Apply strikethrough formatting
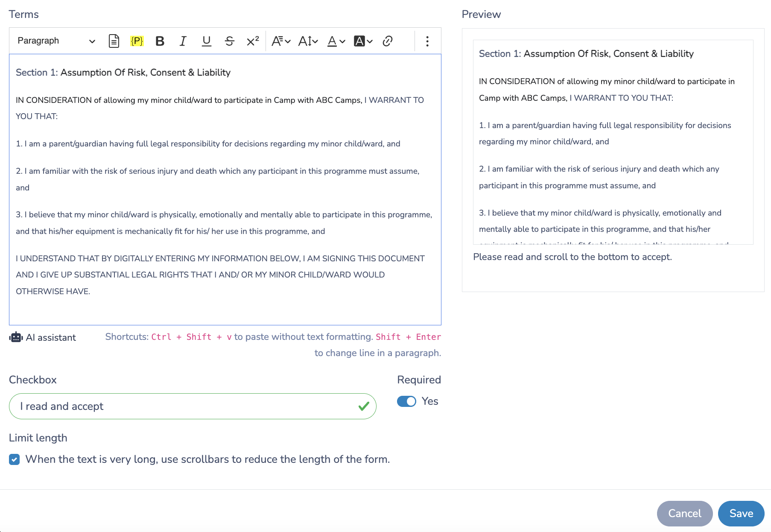This screenshot has height=532, width=771. tap(230, 41)
